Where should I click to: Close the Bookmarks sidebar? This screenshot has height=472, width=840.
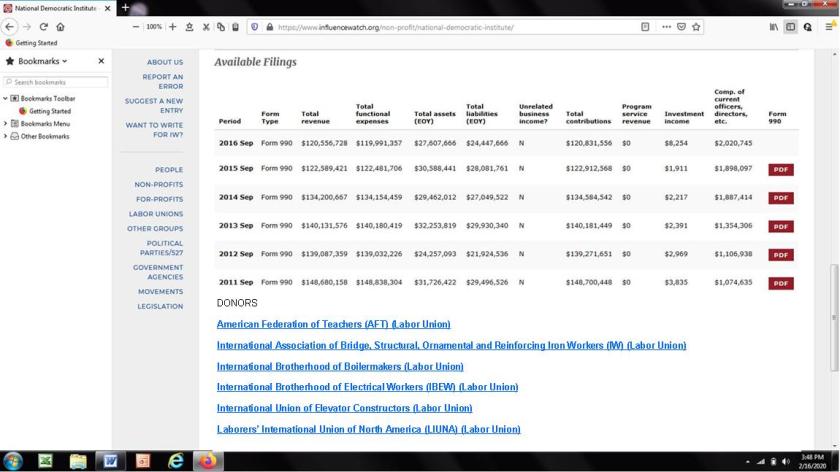[x=101, y=61]
